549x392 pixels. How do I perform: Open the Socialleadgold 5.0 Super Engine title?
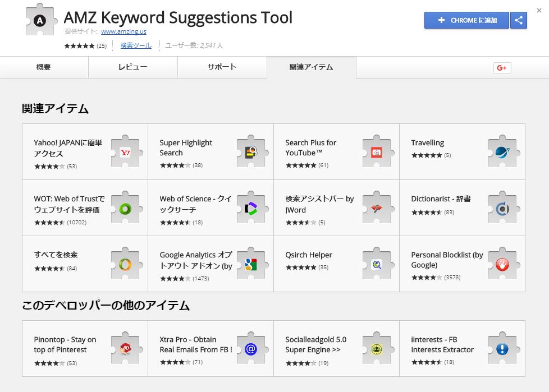point(316,344)
